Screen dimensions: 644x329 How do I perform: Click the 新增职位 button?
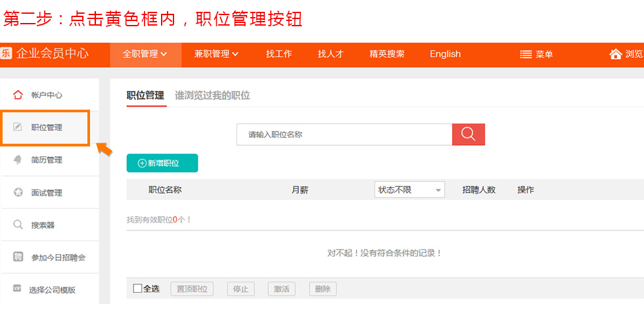[162, 163]
